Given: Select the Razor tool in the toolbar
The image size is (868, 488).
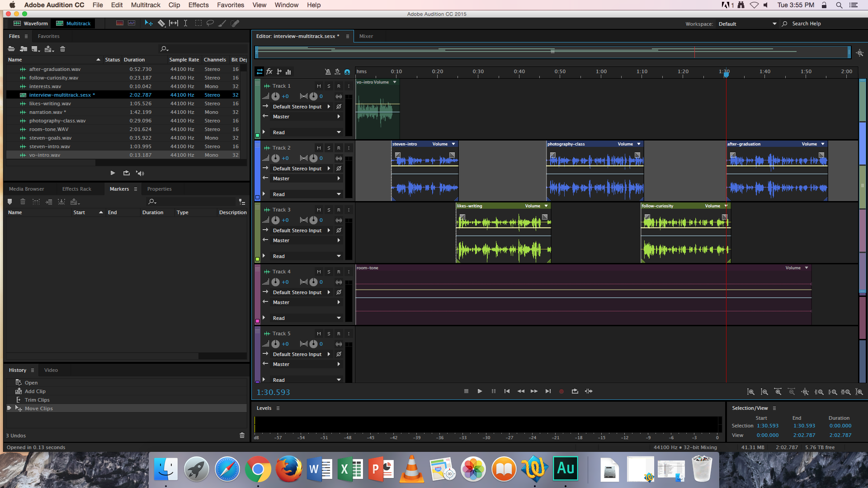Looking at the screenshot, I should coord(161,23).
